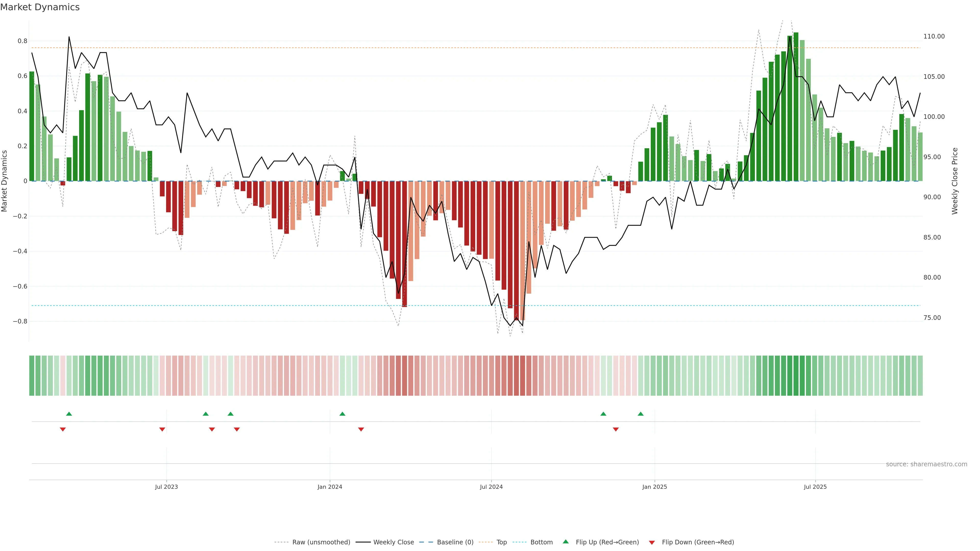Click the earliest green Flip Up triangle marker
This screenshot has width=980, height=551.
(69, 414)
